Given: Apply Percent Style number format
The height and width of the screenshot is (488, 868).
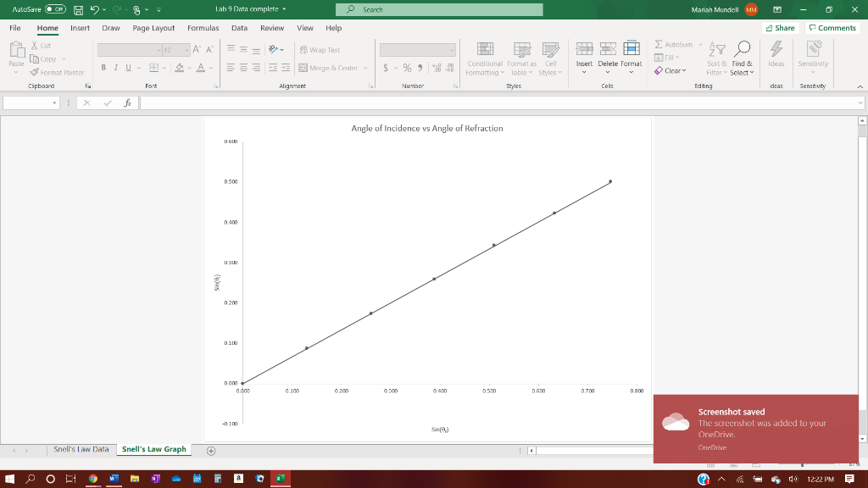Looking at the screenshot, I should pos(406,67).
